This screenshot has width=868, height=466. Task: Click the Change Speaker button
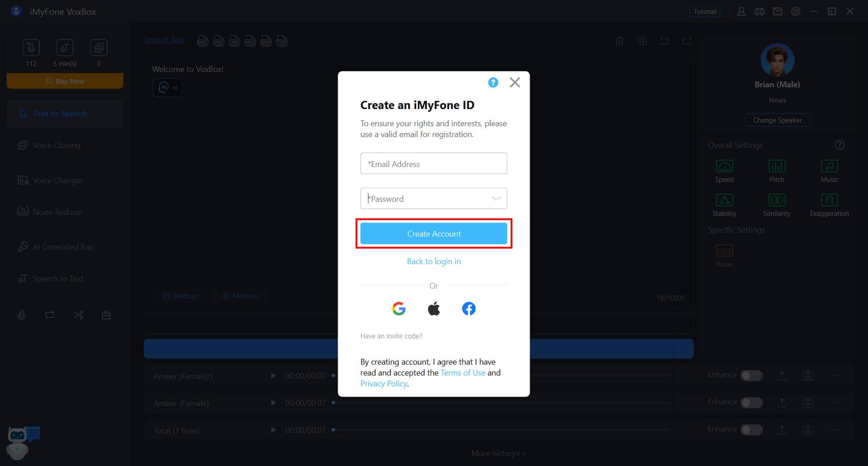(777, 120)
